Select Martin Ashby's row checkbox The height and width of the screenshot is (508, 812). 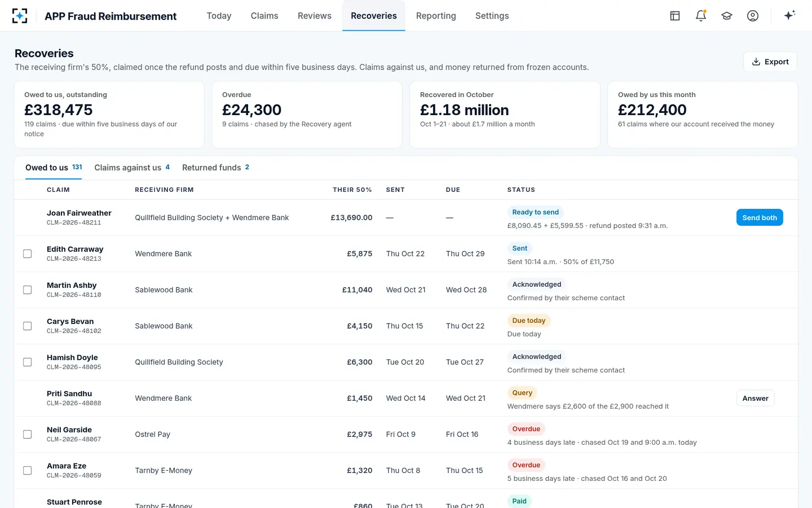(27, 290)
